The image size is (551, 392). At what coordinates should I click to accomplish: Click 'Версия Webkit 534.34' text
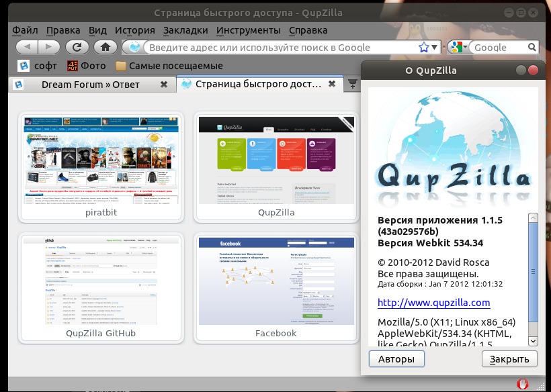click(x=431, y=243)
